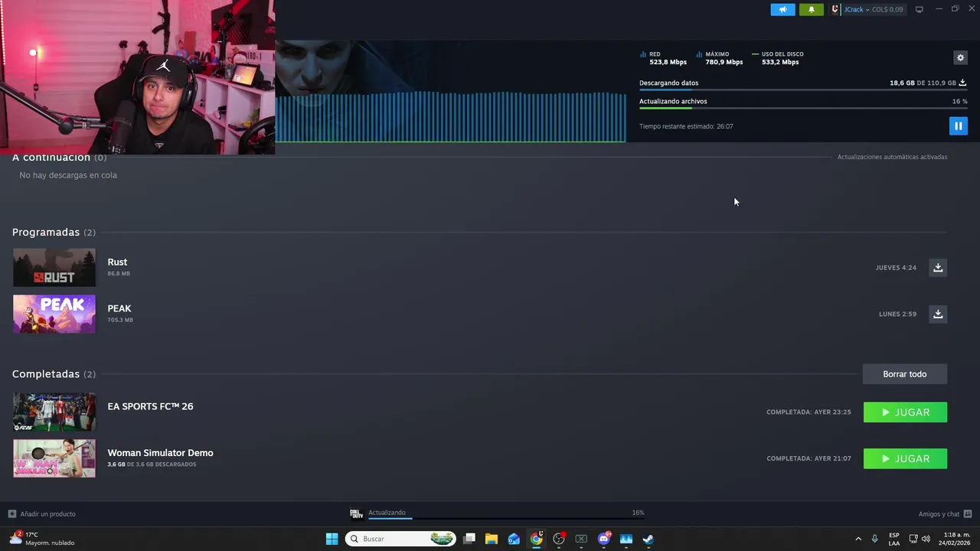This screenshot has width=980, height=551.
Task: Open the PEAK game thumbnail
Action: pyautogui.click(x=54, y=314)
